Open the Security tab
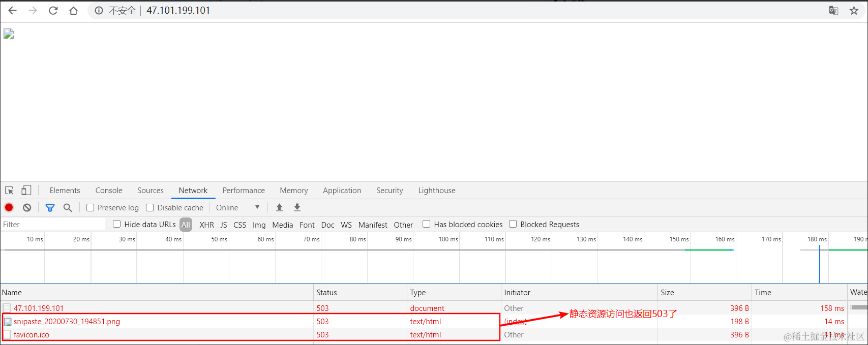The image size is (868, 345). tap(390, 191)
